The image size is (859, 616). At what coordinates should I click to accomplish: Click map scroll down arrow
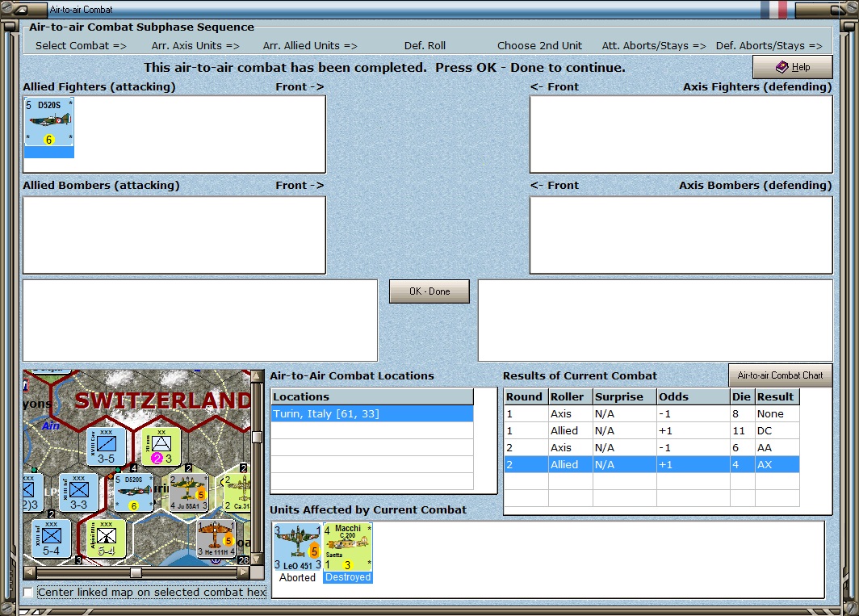pos(257,559)
